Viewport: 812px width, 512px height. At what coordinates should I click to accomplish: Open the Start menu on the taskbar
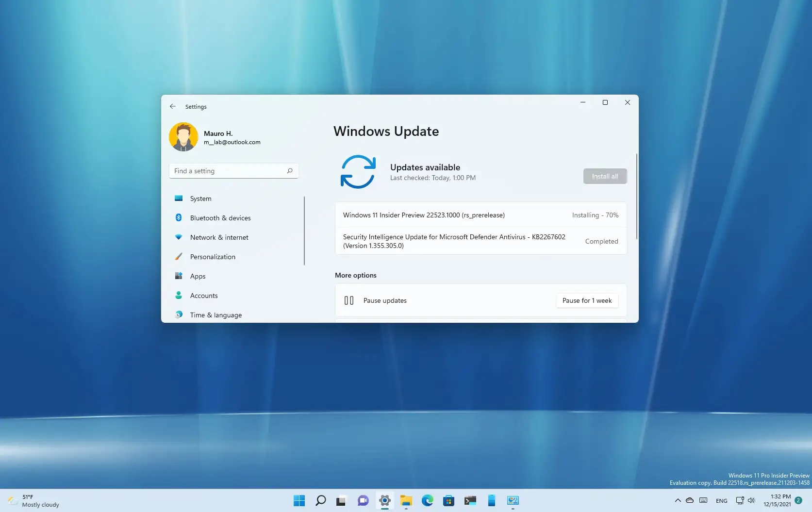pyautogui.click(x=299, y=500)
